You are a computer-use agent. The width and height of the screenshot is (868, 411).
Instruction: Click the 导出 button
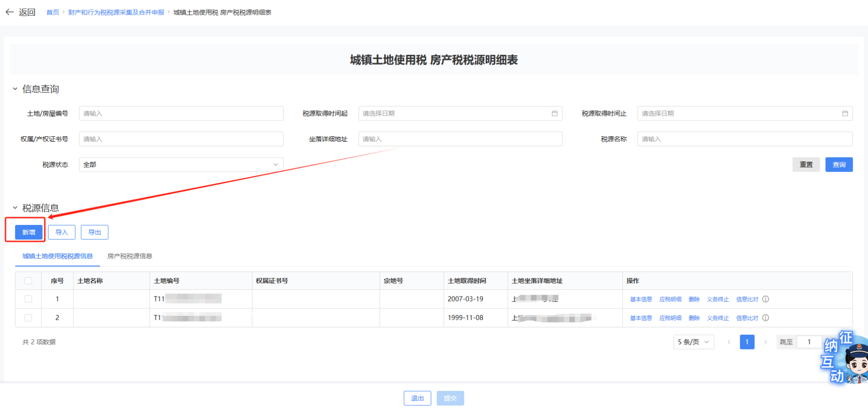95,232
